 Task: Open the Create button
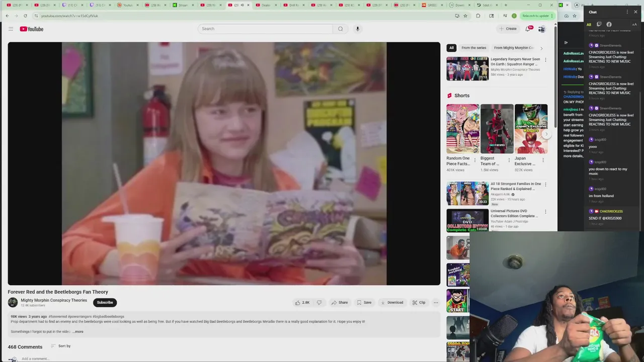pyautogui.click(x=508, y=29)
